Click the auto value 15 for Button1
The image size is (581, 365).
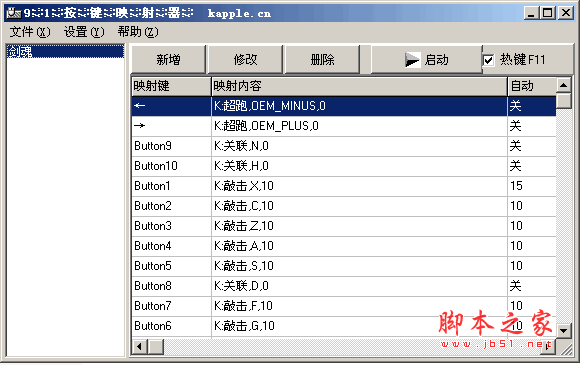point(532,186)
